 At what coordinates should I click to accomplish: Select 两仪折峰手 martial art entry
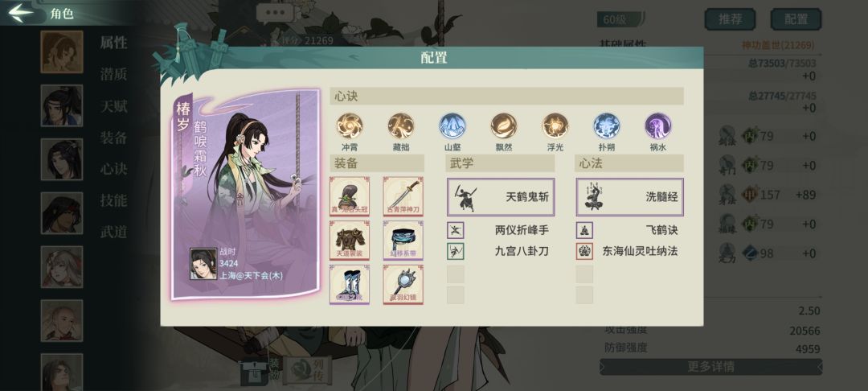pyautogui.click(x=501, y=230)
